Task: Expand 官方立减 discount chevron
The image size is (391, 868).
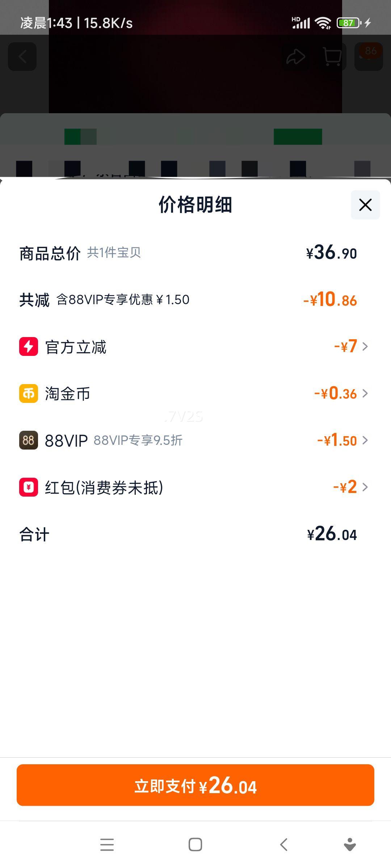Action: click(365, 346)
